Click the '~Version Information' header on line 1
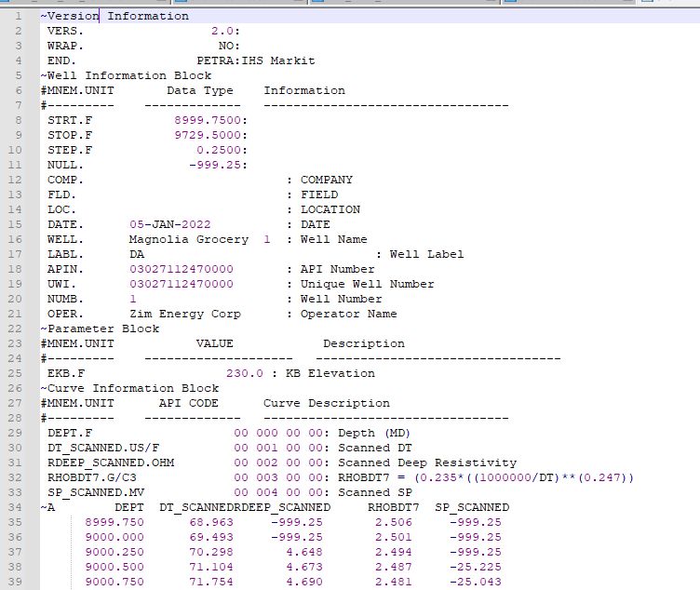 click(114, 16)
